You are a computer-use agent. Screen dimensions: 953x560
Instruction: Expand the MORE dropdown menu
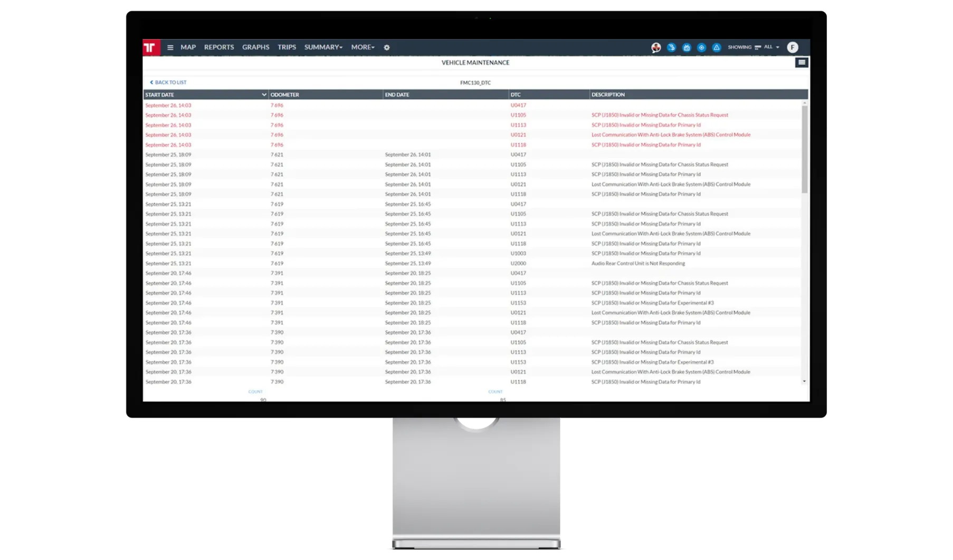[x=363, y=47]
